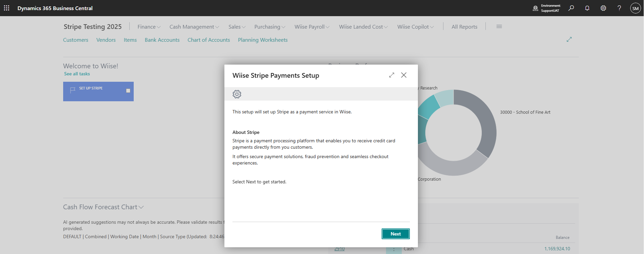Expand the Cash Management menu
Screen dimensions: 644x254
tap(194, 27)
